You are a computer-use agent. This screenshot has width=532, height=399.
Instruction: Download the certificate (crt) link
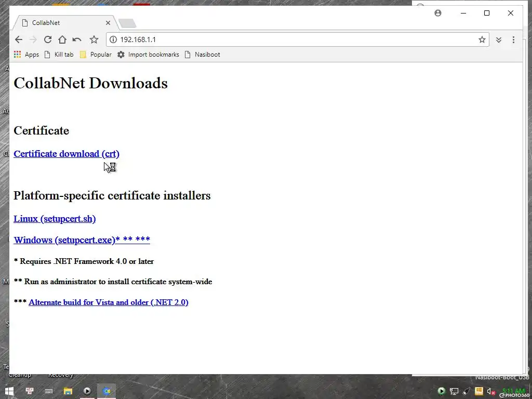(x=66, y=154)
